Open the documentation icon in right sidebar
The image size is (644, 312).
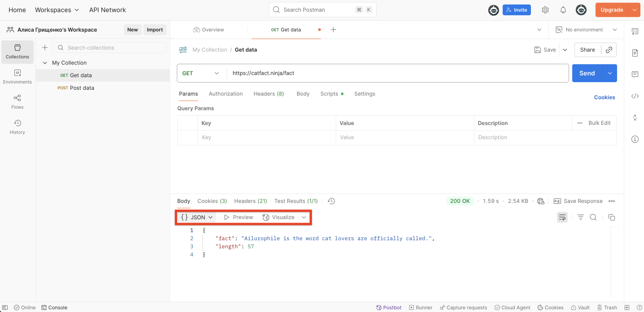tap(635, 53)
